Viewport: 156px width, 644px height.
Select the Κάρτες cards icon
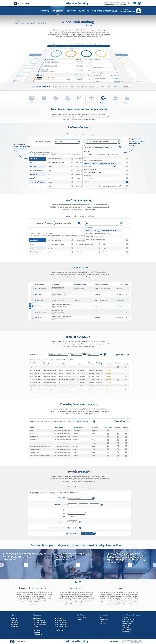click(x=56, y=98)
